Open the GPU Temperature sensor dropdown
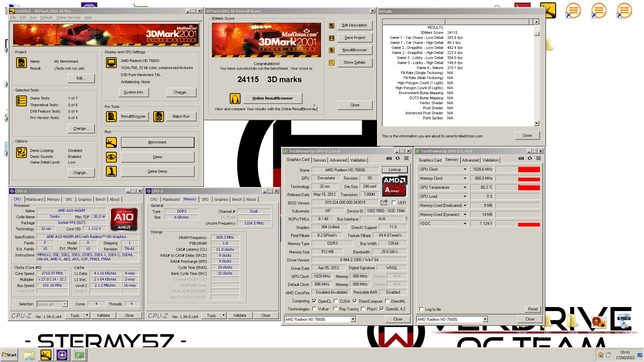644x362 pixels. pos(465,187)
